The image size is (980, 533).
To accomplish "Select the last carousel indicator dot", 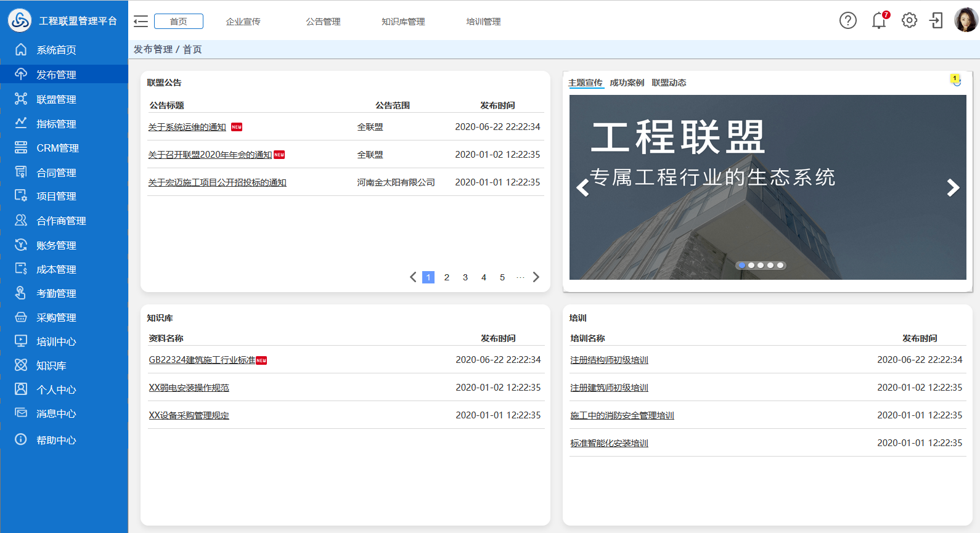I will coord(780,265).
